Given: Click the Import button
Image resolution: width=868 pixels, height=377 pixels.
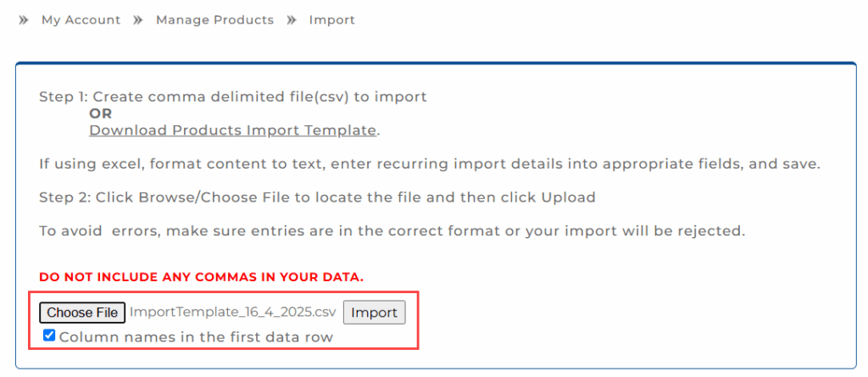Looking at the screenshot, I should coord(374,313).
